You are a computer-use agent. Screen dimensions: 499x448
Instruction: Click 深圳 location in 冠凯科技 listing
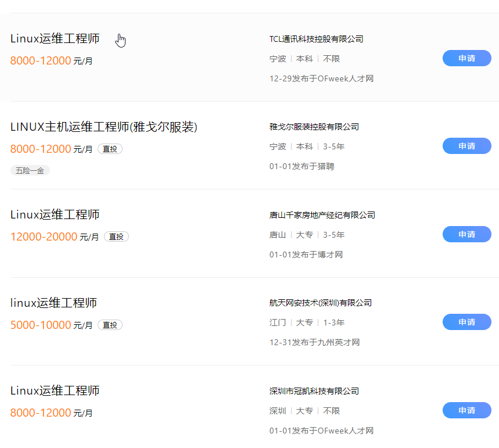pyautogui.click(x=278, y=411)
